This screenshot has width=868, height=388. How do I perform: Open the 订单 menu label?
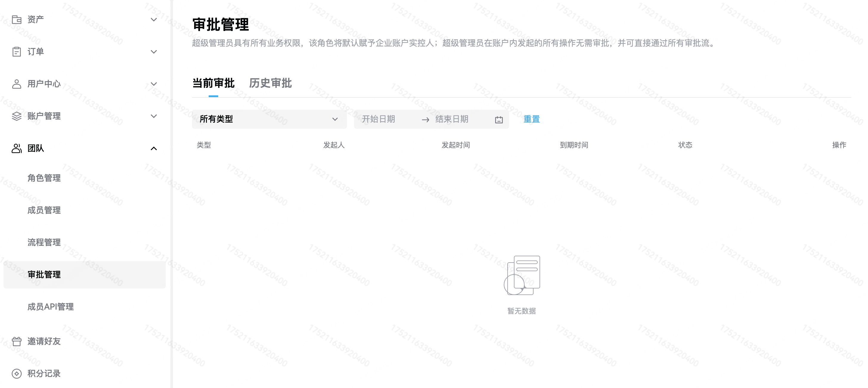pos(36,52)
